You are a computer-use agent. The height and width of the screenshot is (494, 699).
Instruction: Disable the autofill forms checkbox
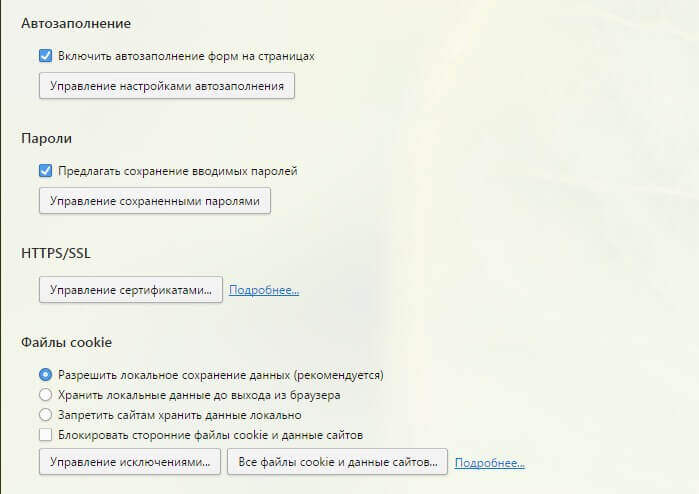click(45, 56)
